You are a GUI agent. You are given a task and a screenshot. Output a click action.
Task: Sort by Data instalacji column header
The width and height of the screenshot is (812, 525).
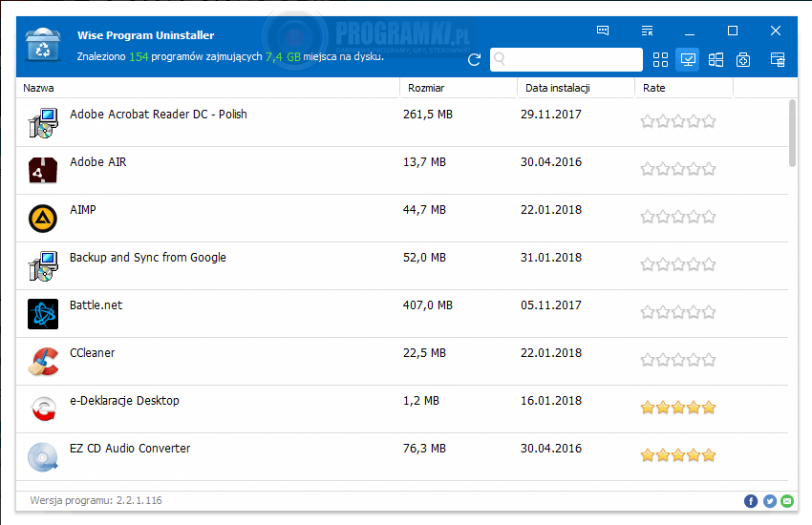[x=576, y=88]
